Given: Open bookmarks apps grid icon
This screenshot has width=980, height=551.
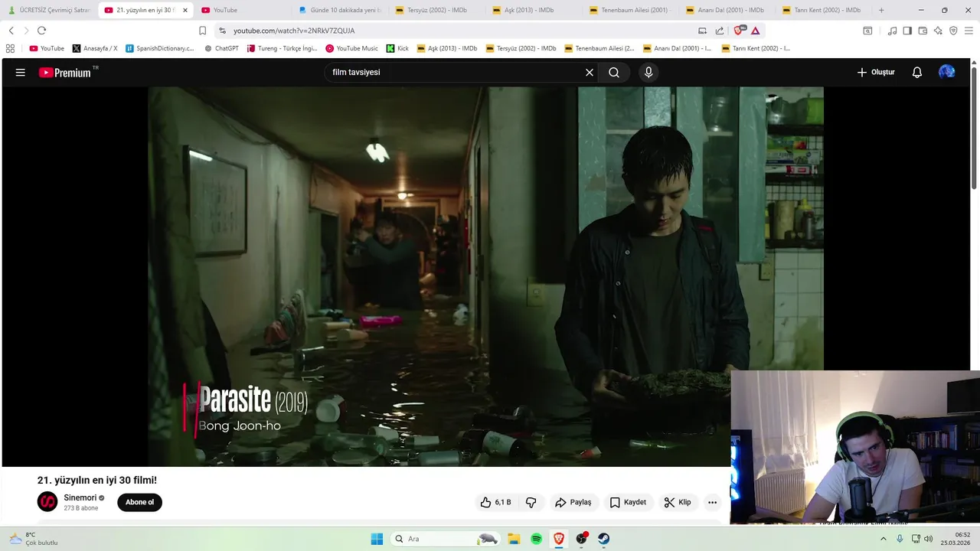Looking at the screenshot, I should coord(10,48).
